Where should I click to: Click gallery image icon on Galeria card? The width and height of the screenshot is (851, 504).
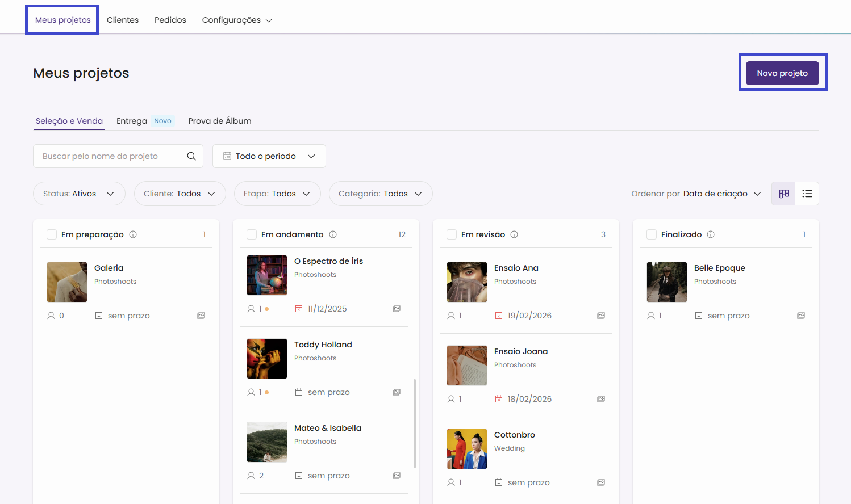[201, 316]
